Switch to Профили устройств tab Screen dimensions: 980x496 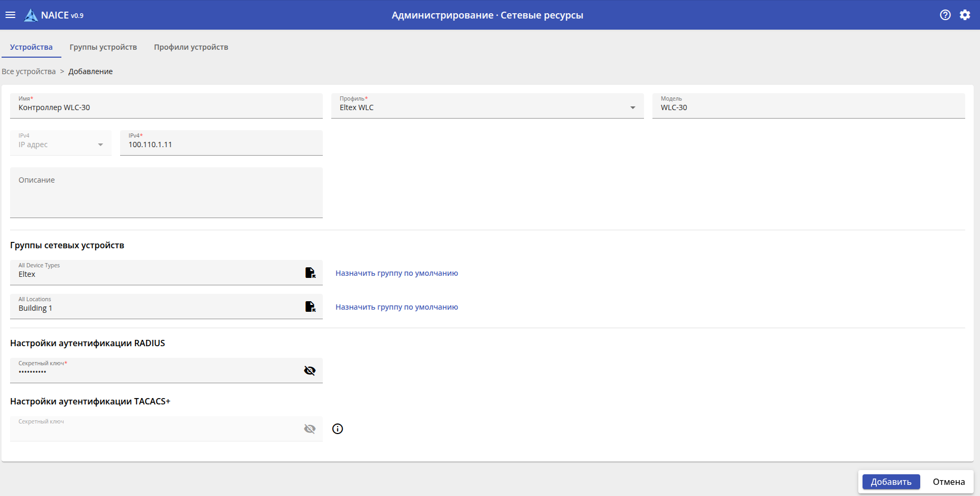tap(191, 47)
